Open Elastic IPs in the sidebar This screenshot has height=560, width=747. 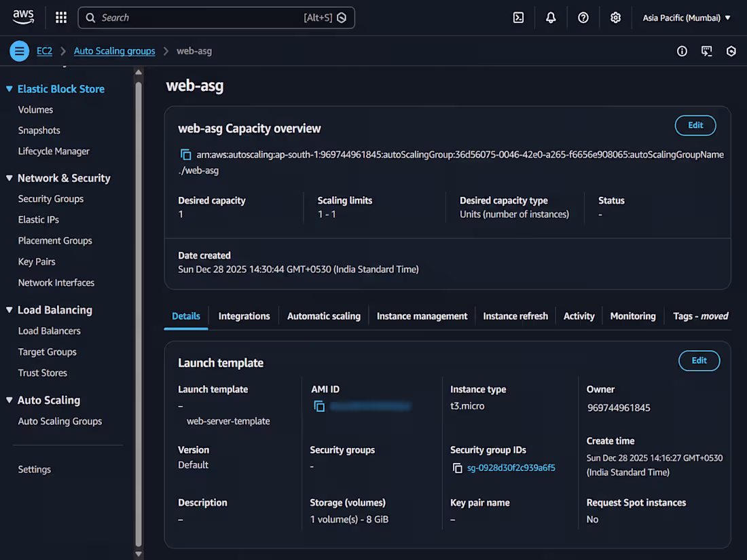click(39, 220)
